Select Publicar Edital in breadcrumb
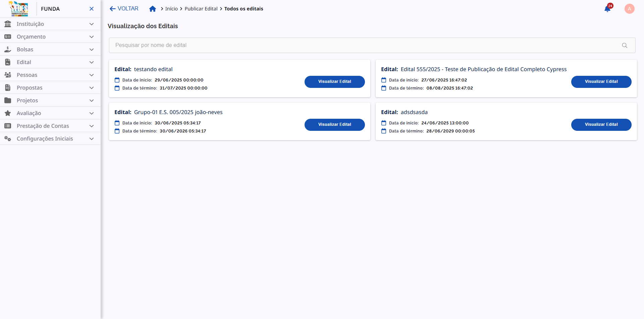The height and width of the screenshot is (319, 644). [x=201, y=8]
